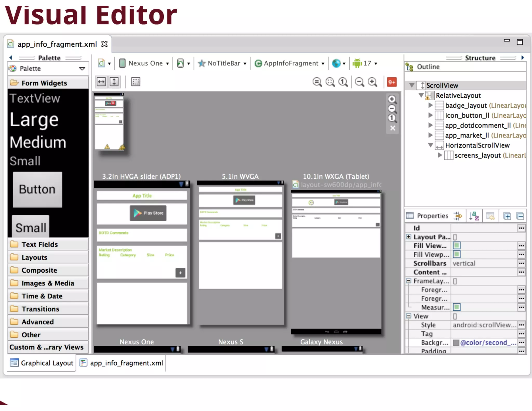Click the globe locale icon
Screen dimensions: 532x411
[x=336, y=63]
